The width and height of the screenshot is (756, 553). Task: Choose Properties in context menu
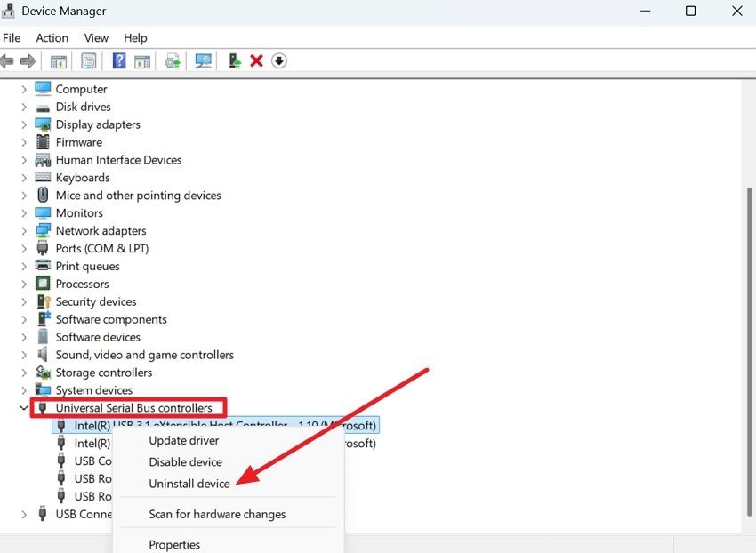tap(174, 545)
